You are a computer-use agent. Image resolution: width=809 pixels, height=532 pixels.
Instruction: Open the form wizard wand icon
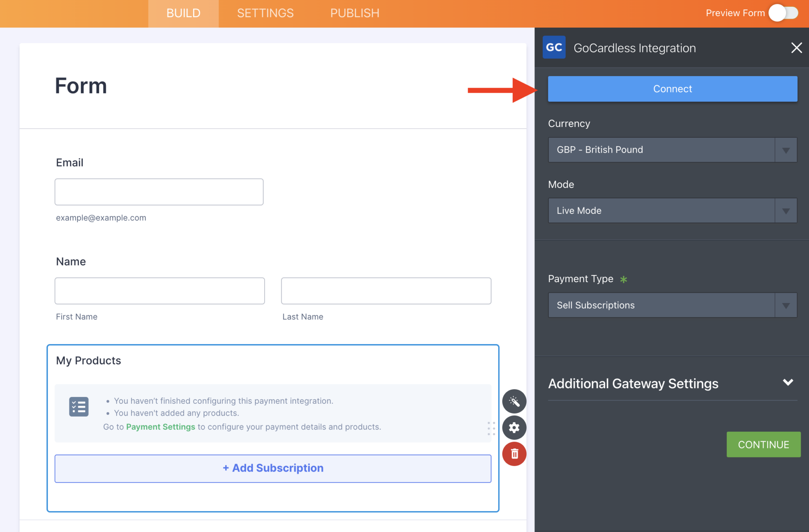pyautogui.click(x=514, y=401)
